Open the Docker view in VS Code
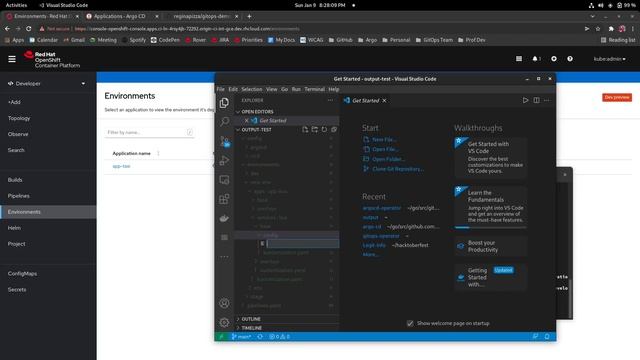This screenshot has width=640, height=360. pos(224,218)
